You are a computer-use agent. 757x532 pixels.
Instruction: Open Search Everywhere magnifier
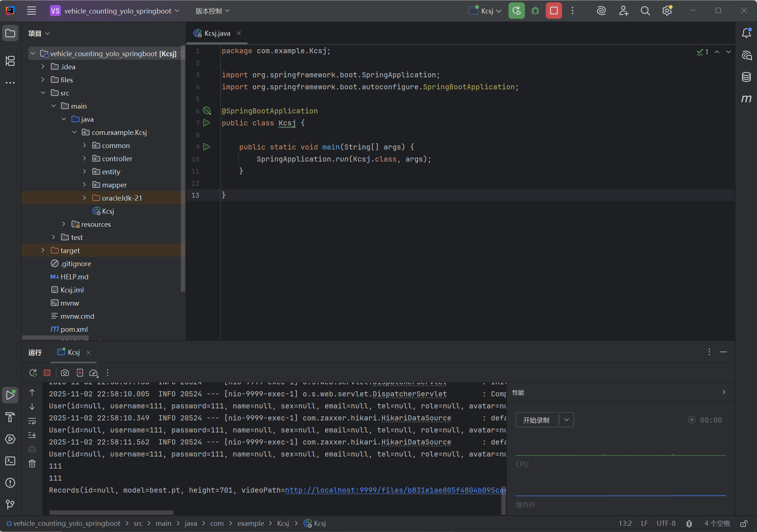(645, 11)
